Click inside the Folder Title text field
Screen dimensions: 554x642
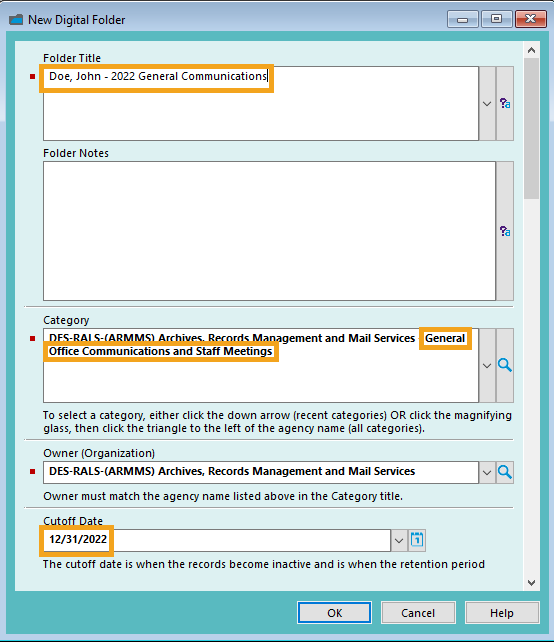coord(261,104)
